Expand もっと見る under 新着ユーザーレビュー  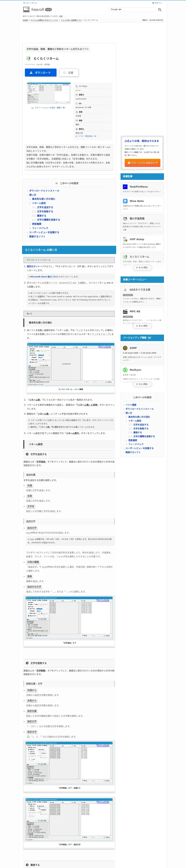coord(142,326)
